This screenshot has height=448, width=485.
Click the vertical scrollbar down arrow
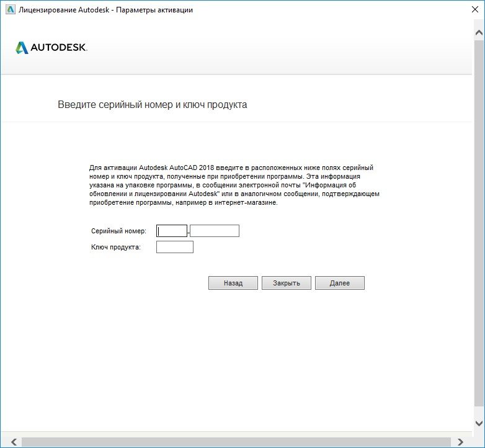[479, 424]
